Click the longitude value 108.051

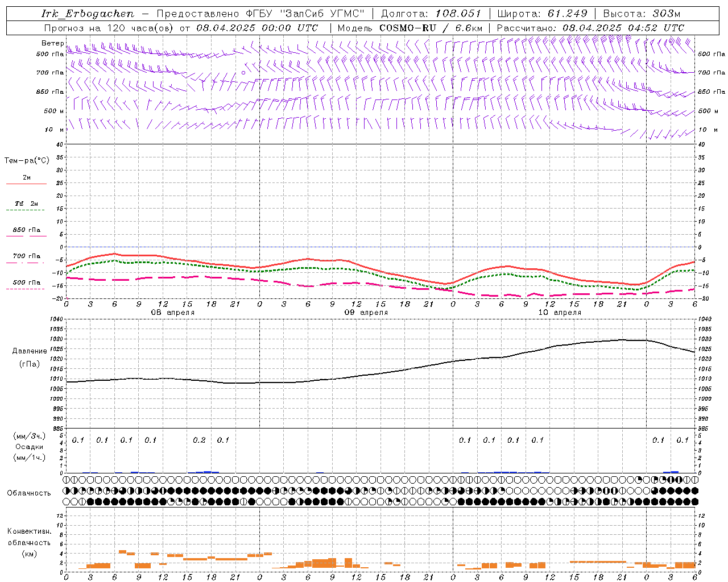[x=458, y=14]
